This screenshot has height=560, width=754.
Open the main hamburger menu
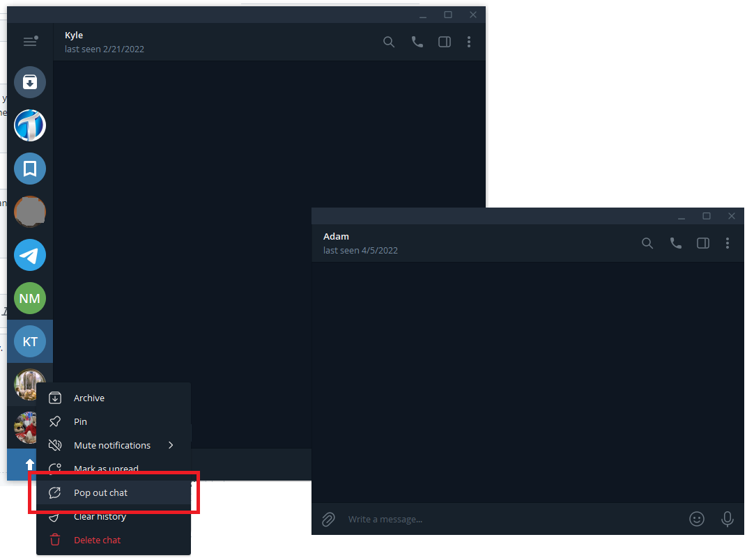point(30,41)
